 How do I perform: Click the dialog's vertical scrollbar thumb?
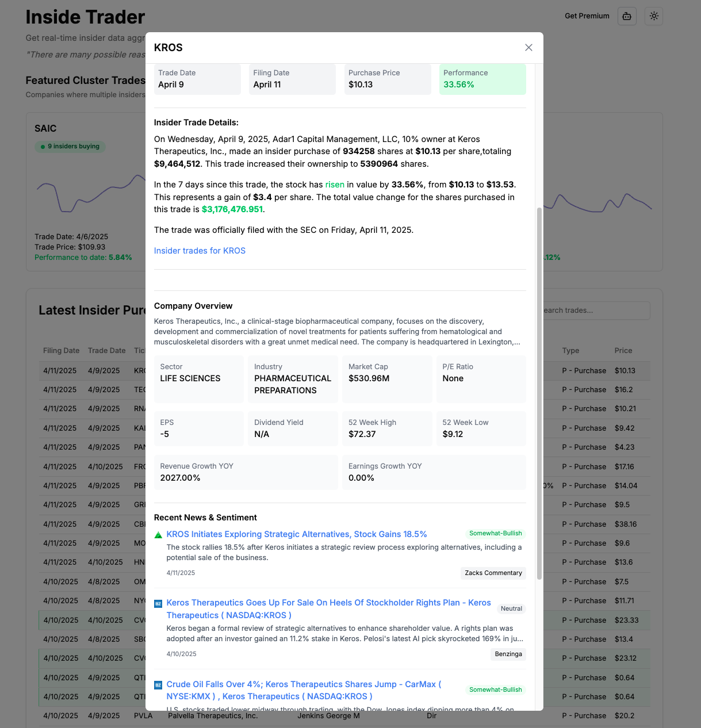coord(539,393)
